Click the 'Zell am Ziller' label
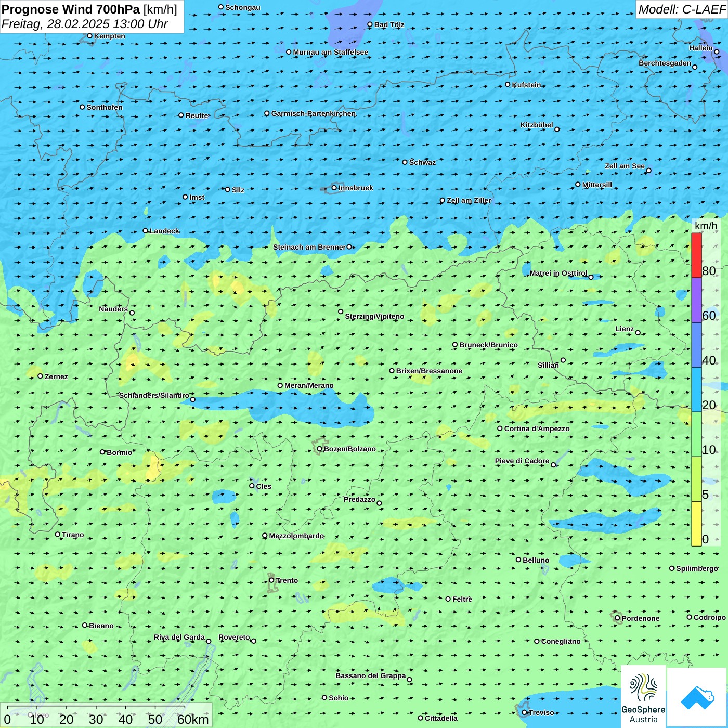The width and height of the screenshot is (728, 728). (x=469, y=200)
